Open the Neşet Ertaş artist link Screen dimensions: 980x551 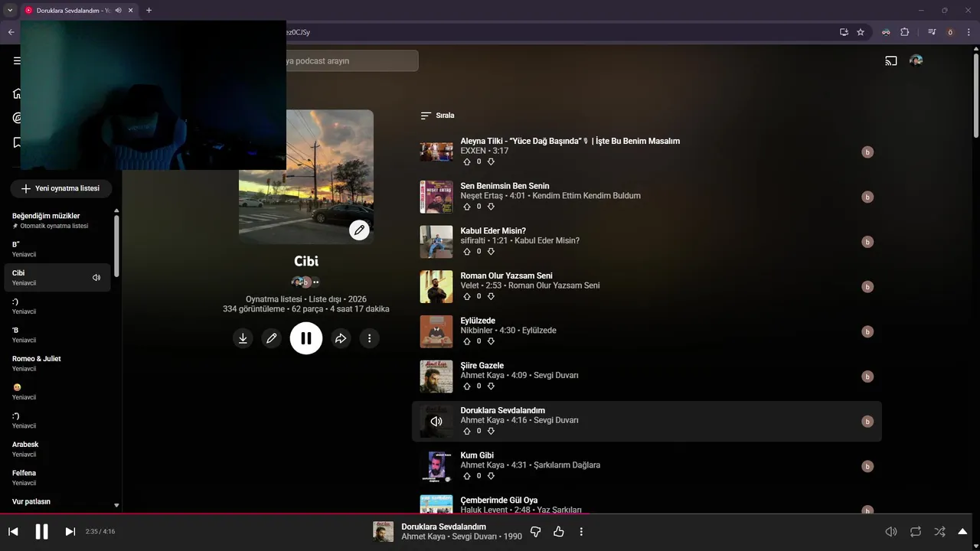pyautogui.click(x=482, y=196)
